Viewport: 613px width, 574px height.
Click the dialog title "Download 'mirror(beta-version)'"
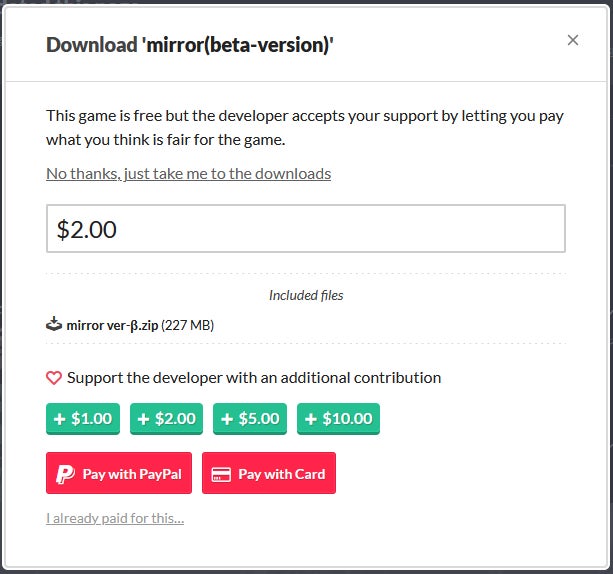click(x=190, y=44)
